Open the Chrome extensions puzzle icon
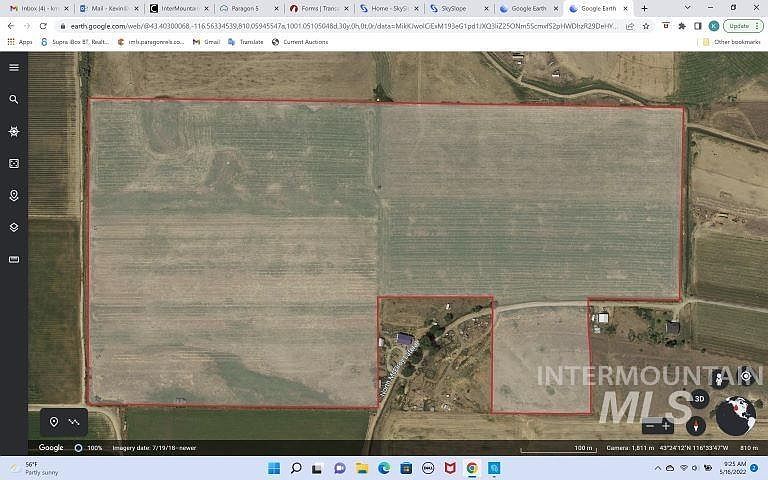 (x=682, y=26)
